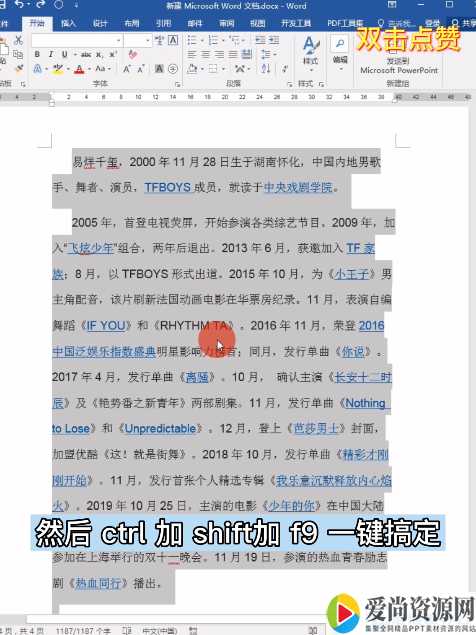Click Redo in quick access toolbar

[x=40, y=5]
